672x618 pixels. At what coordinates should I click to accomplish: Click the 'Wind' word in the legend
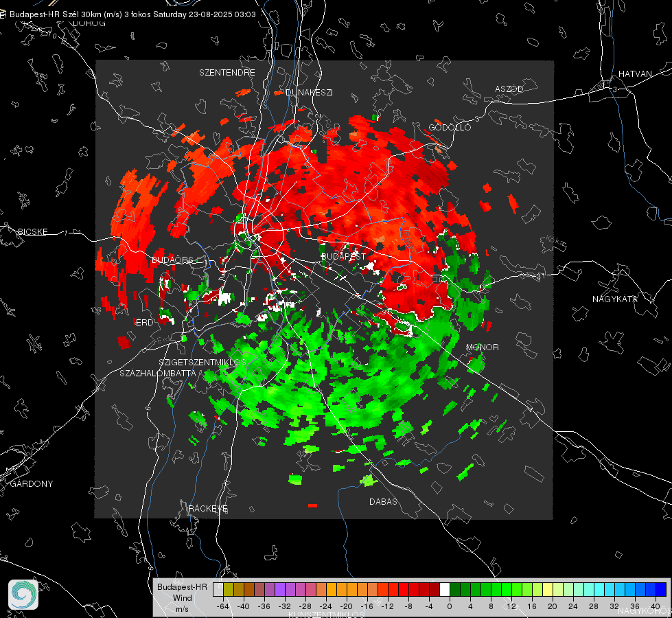(182, 598)
